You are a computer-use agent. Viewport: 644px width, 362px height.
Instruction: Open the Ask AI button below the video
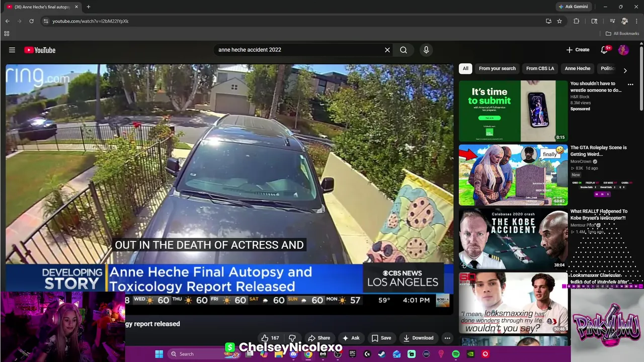point(351,338)
